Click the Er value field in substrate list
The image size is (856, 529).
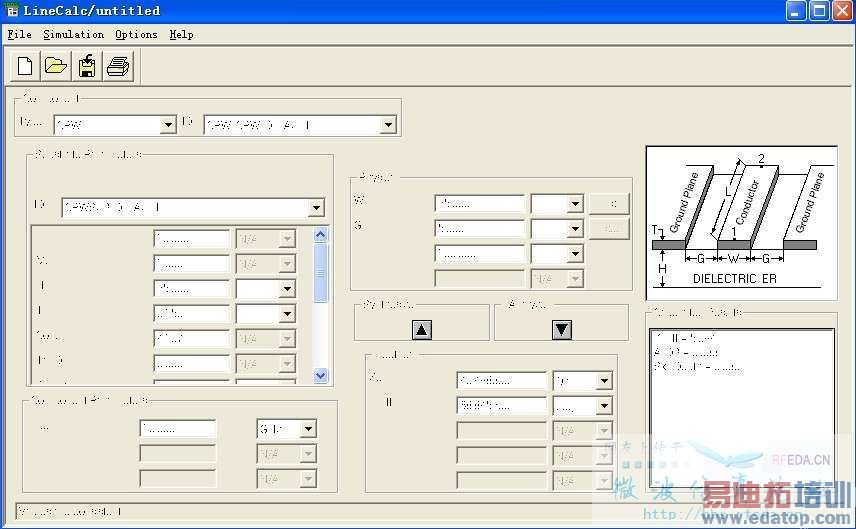[x=192, y=239]
